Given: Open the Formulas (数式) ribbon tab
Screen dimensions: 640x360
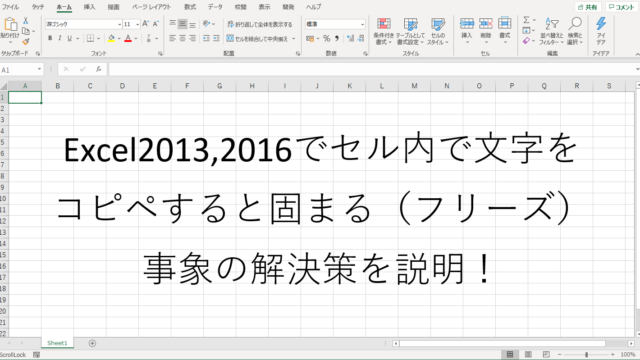Looking at the screenshot, I should [190, 7].
